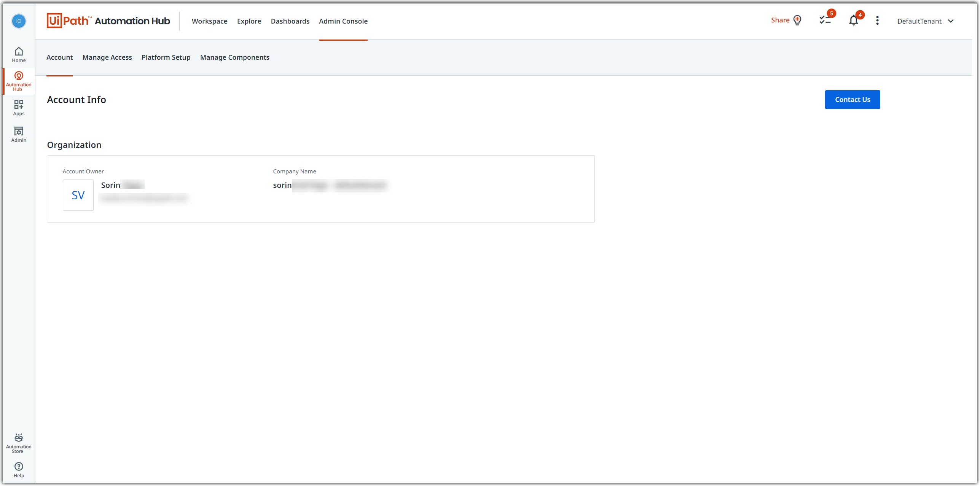Screen dimensions: 980x486
Task: Click the Contact Us button
Action: click(852, 99)
